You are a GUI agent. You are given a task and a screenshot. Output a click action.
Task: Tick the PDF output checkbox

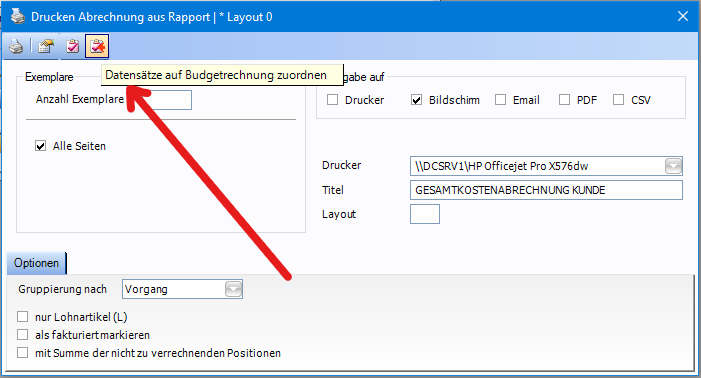tap(564, 100)
